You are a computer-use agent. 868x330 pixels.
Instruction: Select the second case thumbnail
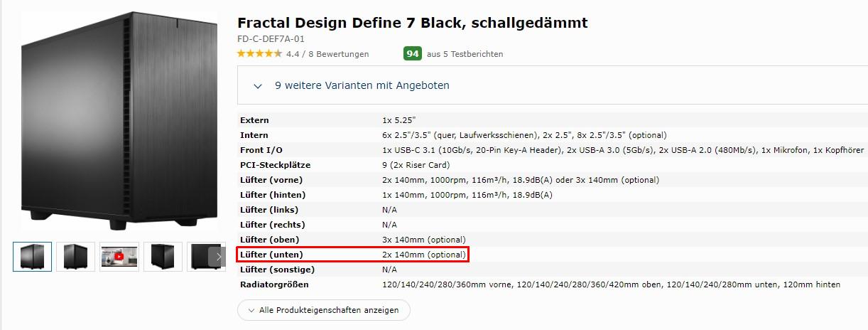point(75,256)
